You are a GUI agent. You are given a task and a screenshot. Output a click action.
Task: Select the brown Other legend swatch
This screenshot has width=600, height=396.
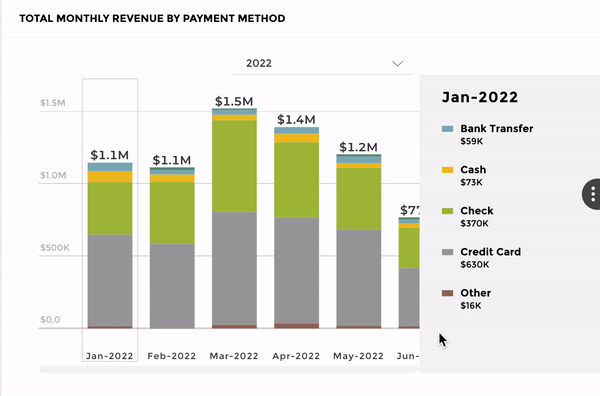[447, 293]
